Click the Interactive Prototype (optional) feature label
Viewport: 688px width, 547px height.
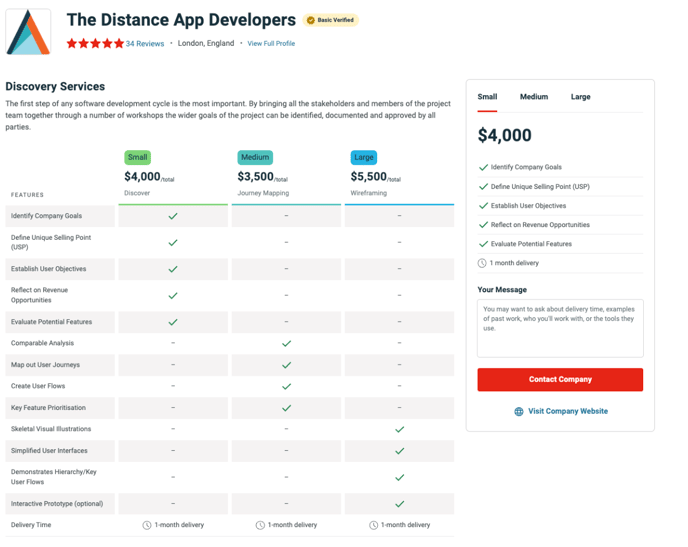(57, 504)
